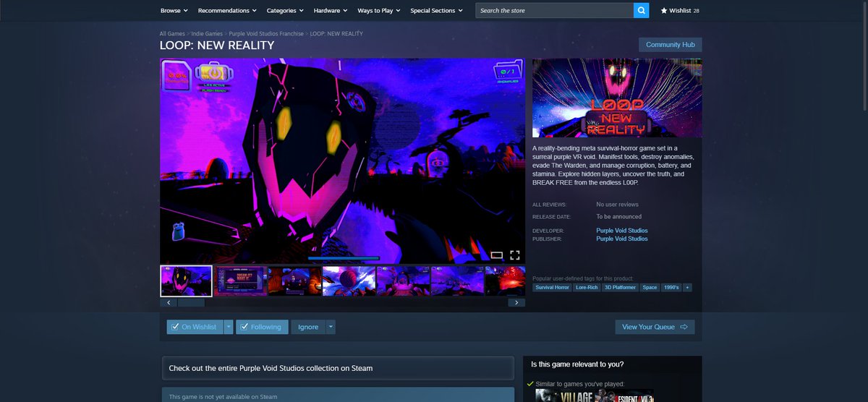Select the Space tag
Viewport: 868px width, 402px height.
pos(650,287)
